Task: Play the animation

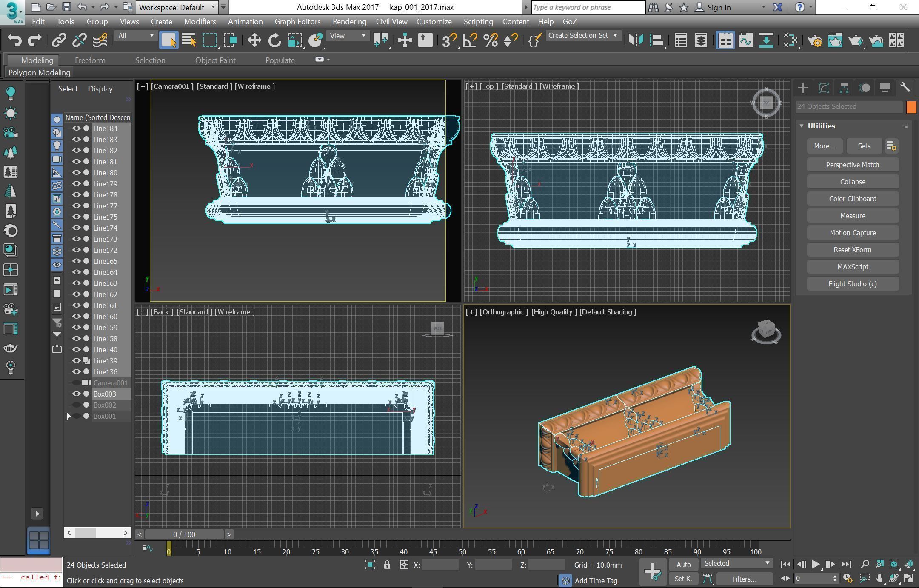Action: (x=816, y=564)
